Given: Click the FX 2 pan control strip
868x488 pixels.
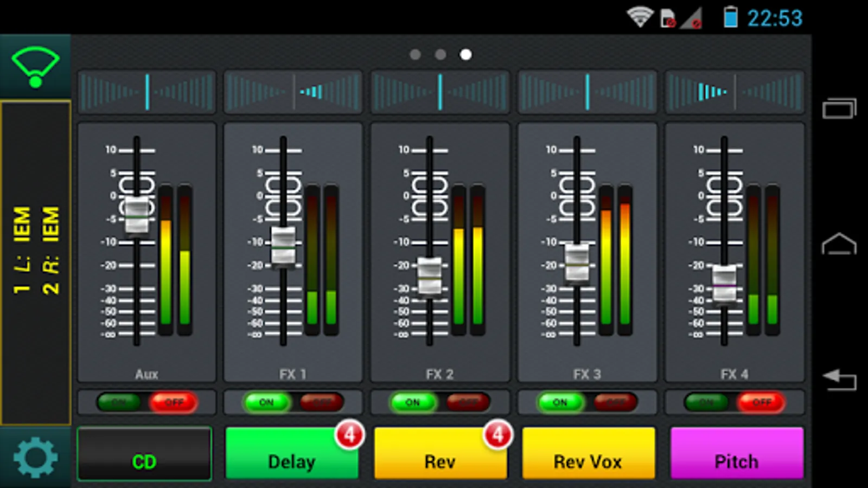Looking at the screenshot, I should 440,92.
